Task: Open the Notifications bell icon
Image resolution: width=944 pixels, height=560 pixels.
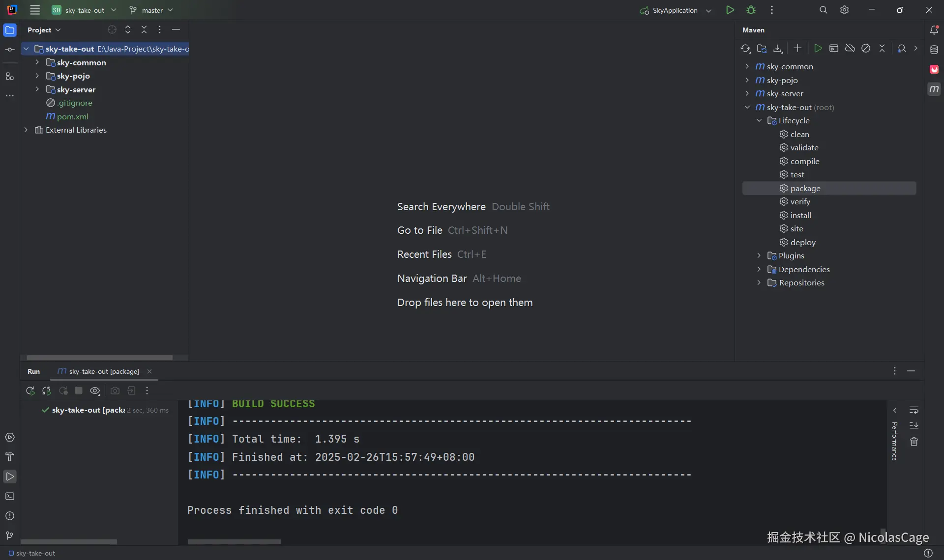Action: click(x=934, y=30)
